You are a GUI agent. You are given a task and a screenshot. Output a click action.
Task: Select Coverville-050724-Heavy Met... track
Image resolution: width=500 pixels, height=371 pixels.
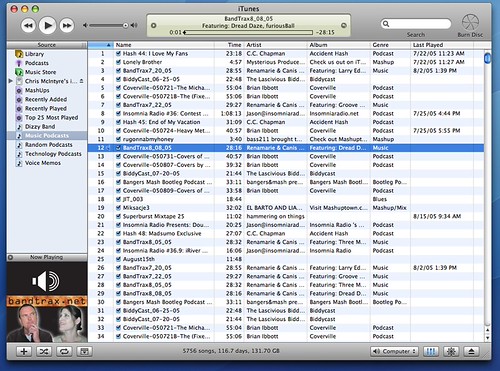pos(286,131)
